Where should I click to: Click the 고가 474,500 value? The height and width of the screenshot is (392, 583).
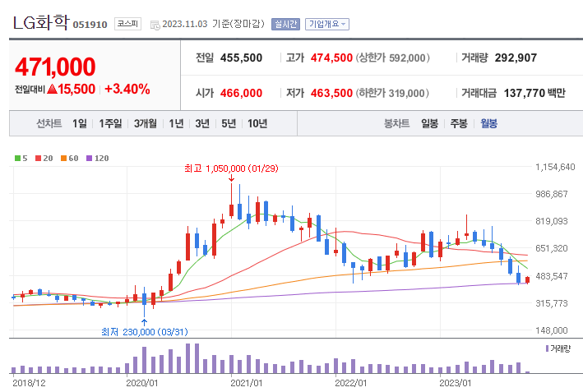(x=331, y=58)
